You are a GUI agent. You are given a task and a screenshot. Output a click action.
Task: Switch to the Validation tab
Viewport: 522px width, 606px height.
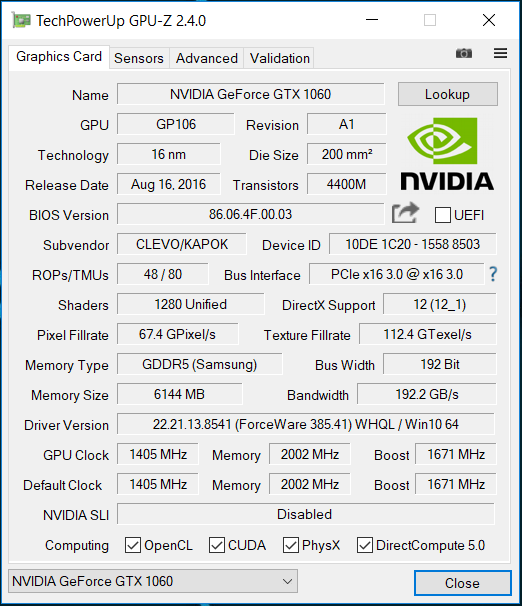[x=280, y=58]
